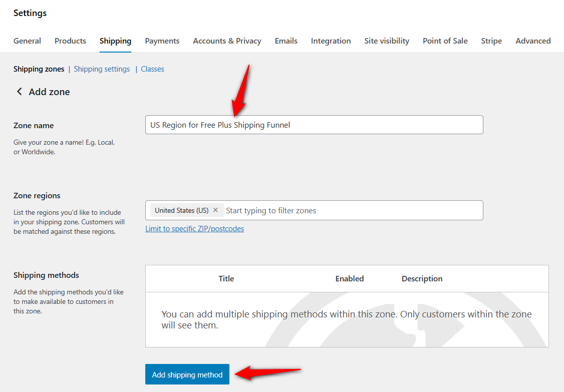Go back to the Shipping zones list

[x=39, y=69]
